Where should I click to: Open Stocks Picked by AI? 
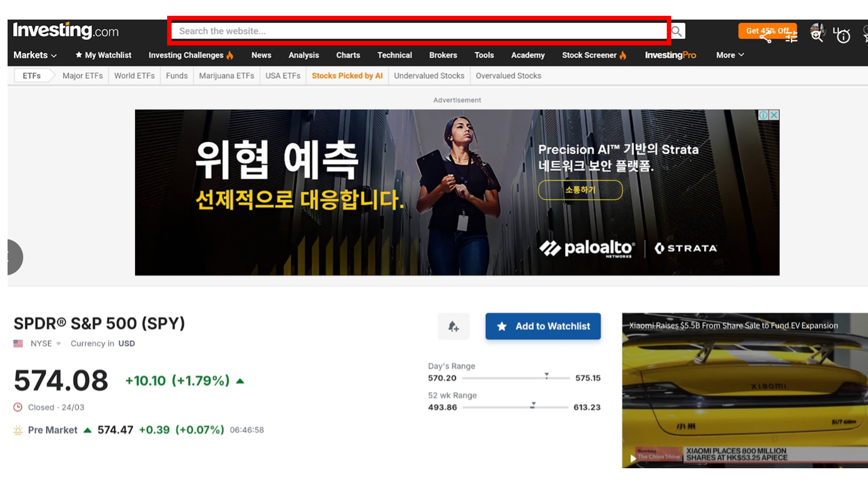(347, 76)
